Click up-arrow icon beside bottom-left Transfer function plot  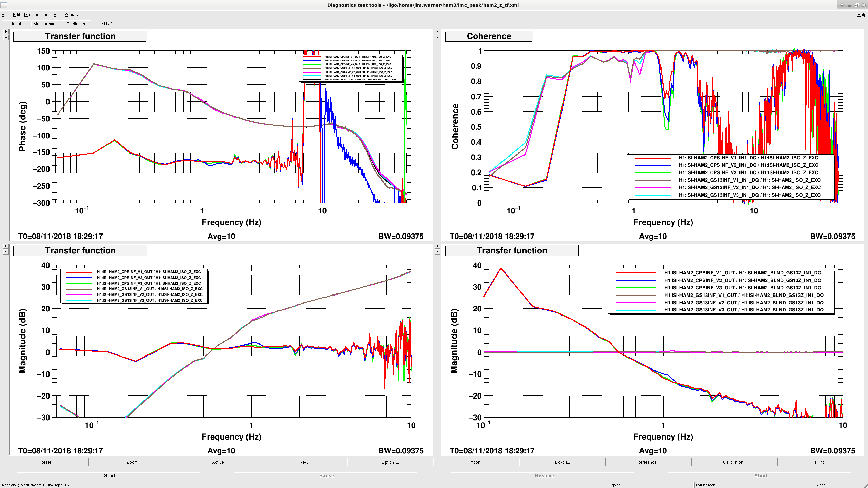[x=6, y=252]
